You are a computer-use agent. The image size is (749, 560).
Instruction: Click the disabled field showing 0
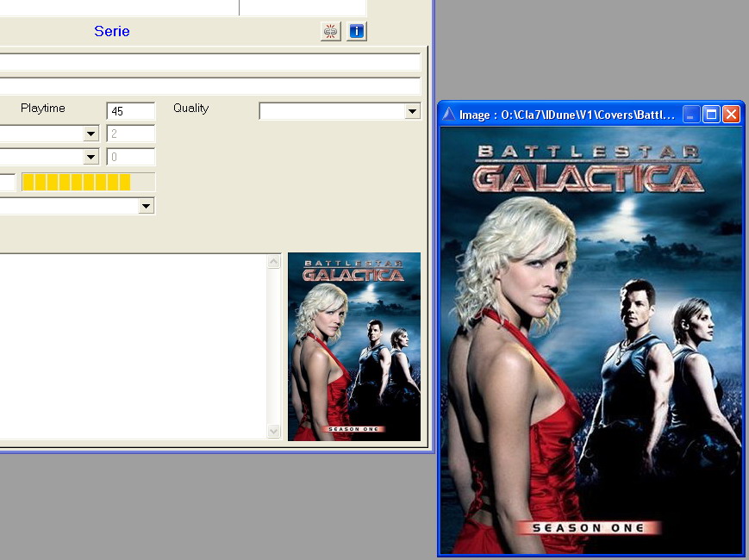tap(131, 157)
